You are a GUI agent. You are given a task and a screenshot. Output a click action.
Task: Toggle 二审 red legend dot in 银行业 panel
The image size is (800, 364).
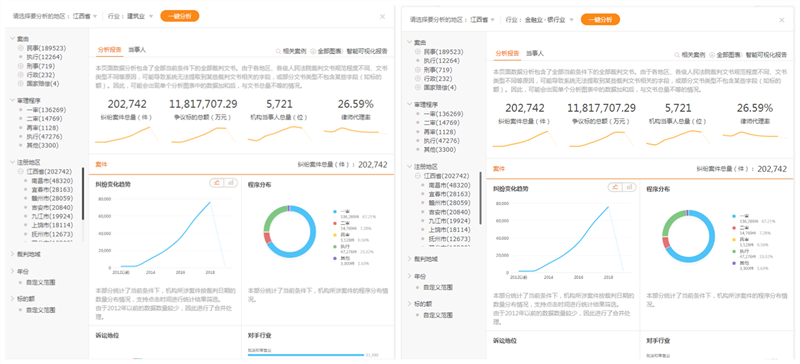coord(734,229)
